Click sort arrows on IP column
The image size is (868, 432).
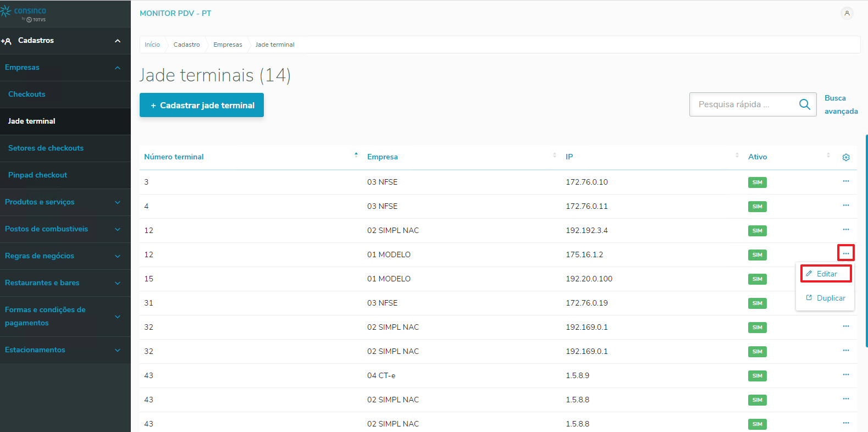coord(737,155)
